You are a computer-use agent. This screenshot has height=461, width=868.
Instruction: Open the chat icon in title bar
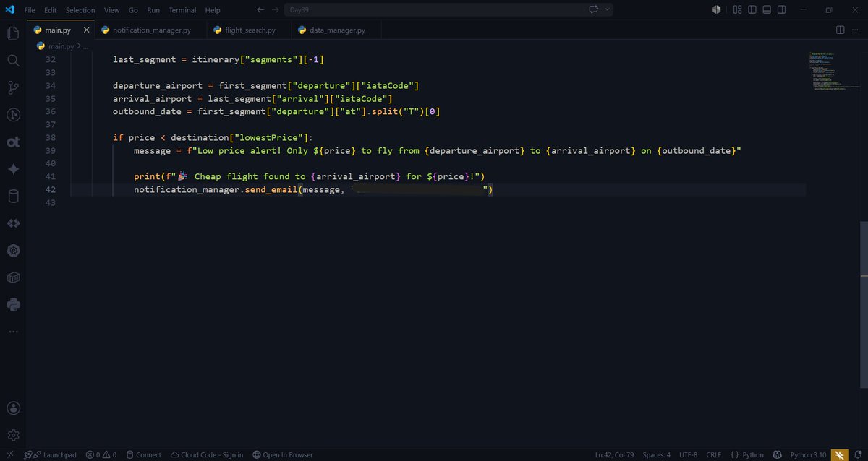(595, 10)
